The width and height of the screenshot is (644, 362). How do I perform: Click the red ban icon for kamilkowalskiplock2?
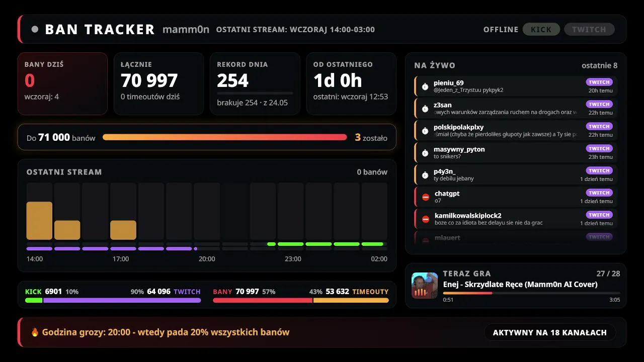pos(426,219)
